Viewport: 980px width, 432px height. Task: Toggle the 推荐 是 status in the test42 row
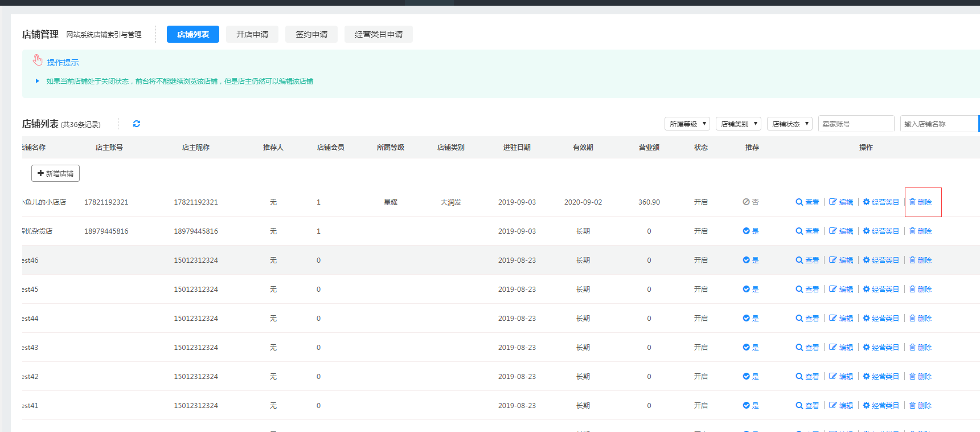pos(751,377)
